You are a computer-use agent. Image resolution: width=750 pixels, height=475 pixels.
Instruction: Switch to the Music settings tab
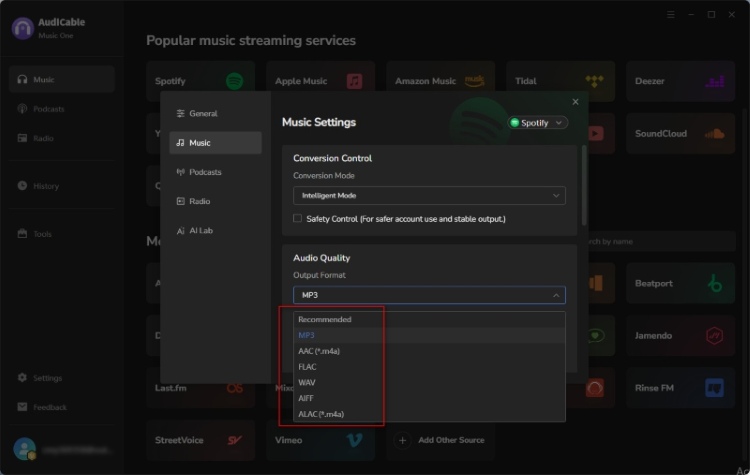click(215, 143)
